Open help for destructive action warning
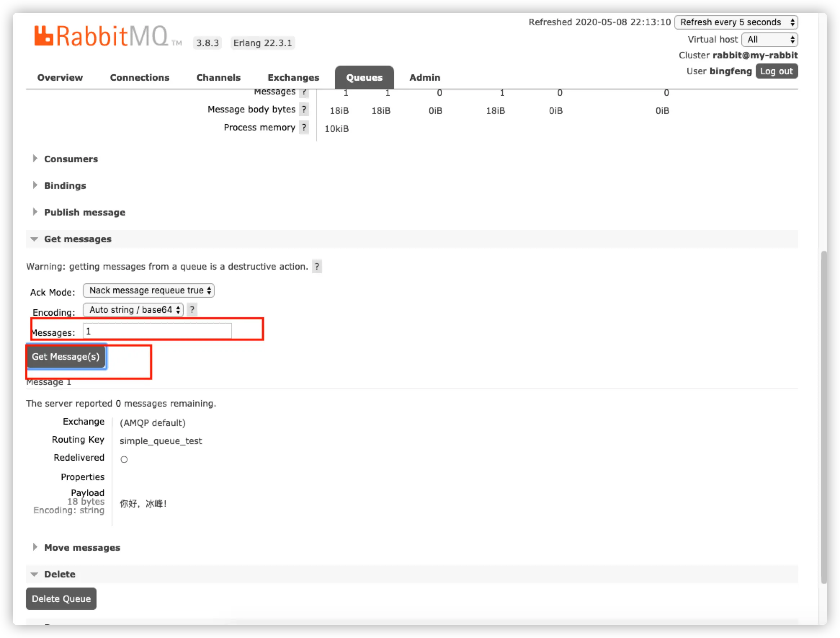The height and width of the screenshot is (638, 840). [317, 266]
